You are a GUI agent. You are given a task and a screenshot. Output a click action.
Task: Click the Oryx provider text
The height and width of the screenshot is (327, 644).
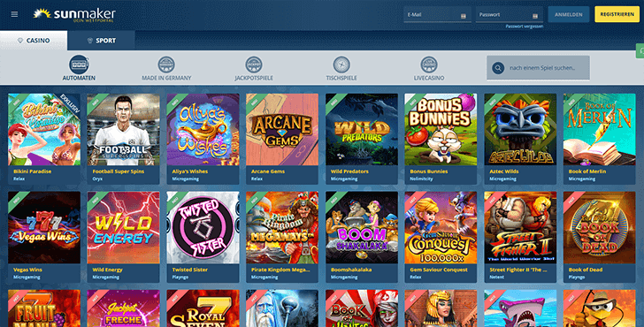click(96, 179)
